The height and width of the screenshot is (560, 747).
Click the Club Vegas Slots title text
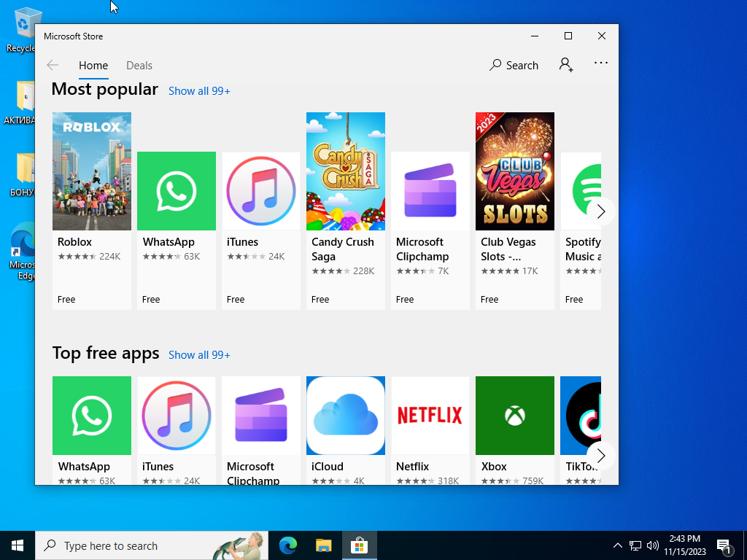pyautogui.click(x=508, y=249)
